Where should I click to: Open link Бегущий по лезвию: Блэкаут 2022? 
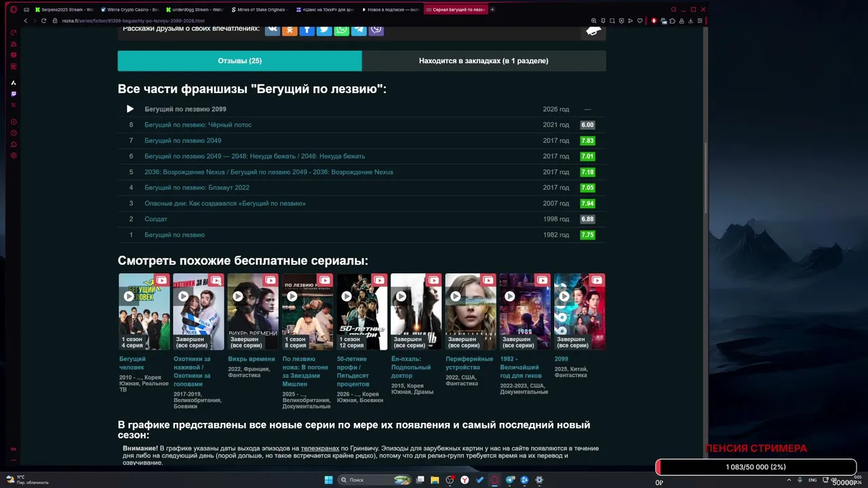pyautogui.click(x=197, y=188)
